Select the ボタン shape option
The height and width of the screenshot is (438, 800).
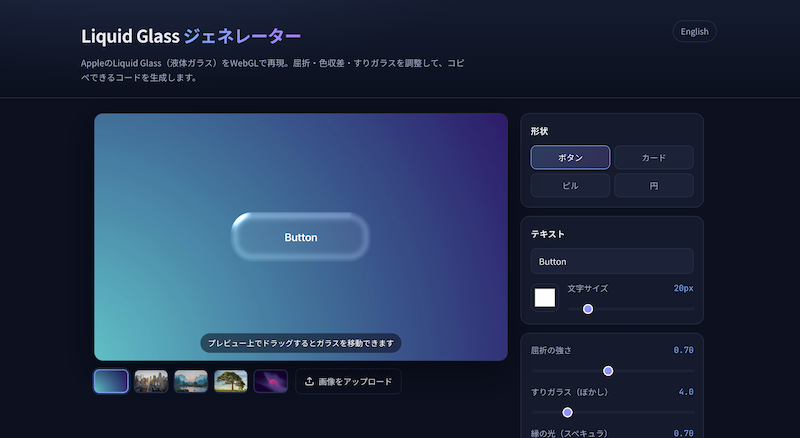[x=570, y=158]
